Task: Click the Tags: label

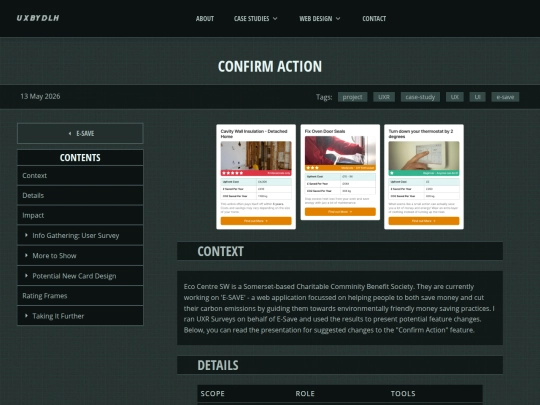Action: point(324,97)
